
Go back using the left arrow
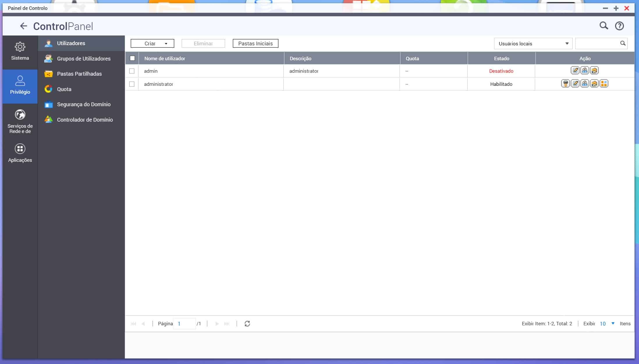pyautogui.click(x=23, y=26)
